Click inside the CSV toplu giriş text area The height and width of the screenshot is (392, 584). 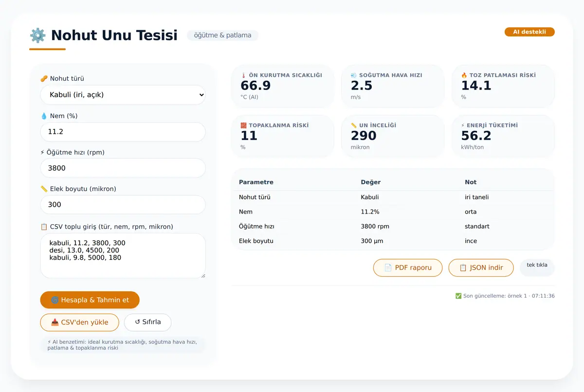coord(123,256)
